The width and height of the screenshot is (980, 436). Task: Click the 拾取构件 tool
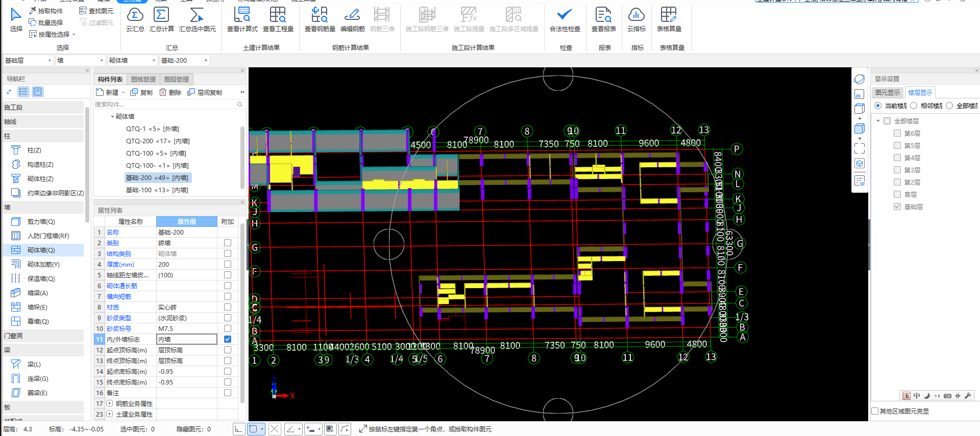coord(46,11)
